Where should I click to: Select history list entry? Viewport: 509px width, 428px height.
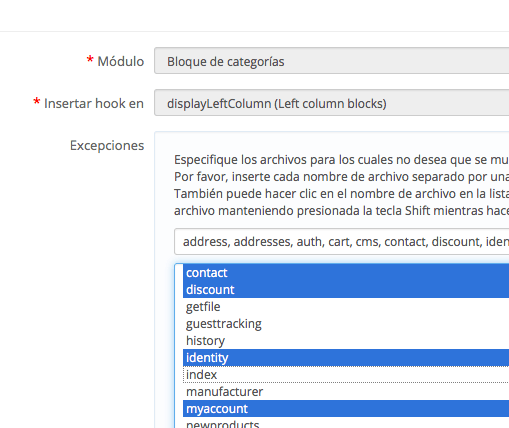coord(346,340)
